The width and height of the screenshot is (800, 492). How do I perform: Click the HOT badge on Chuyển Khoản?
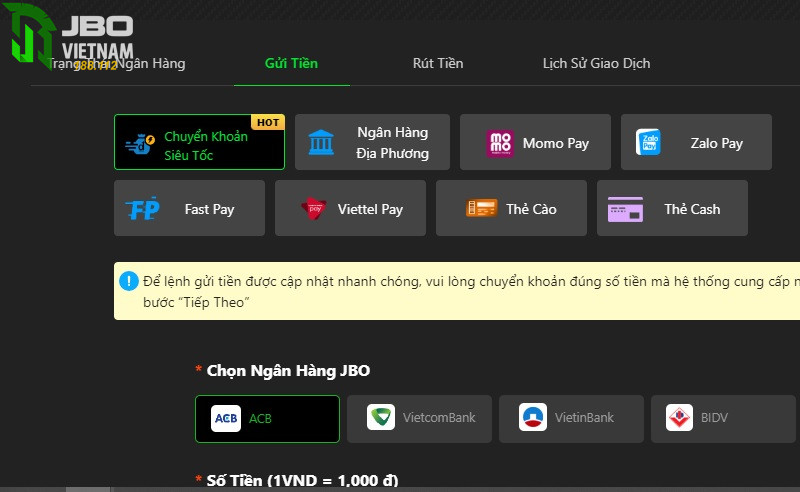268,122
